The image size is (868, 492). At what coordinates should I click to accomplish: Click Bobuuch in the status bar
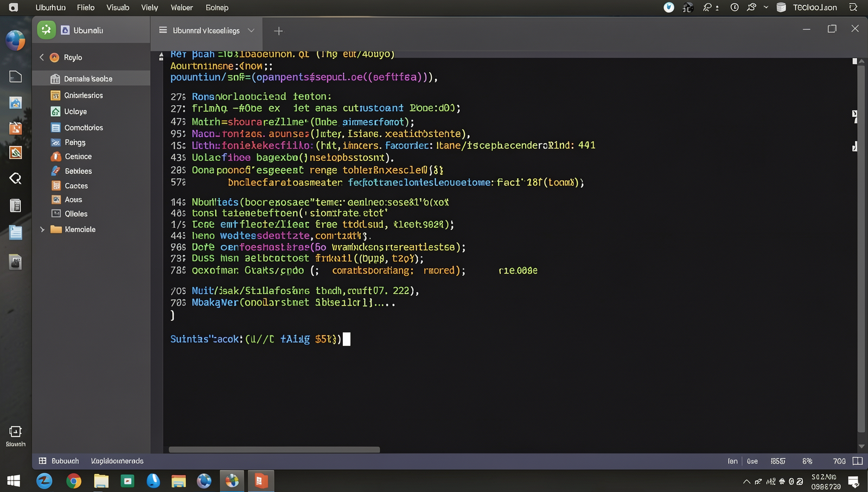[65, 461]
